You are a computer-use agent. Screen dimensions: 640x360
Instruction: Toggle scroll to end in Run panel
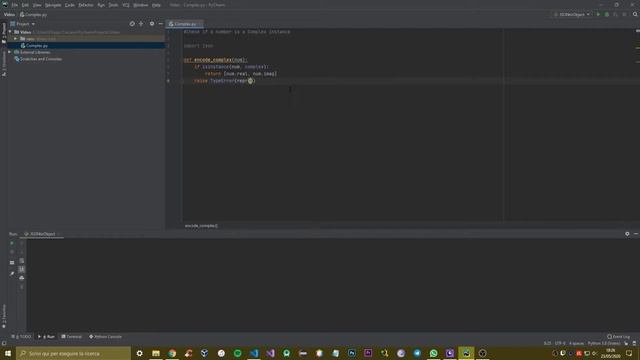tap(22, 269)
